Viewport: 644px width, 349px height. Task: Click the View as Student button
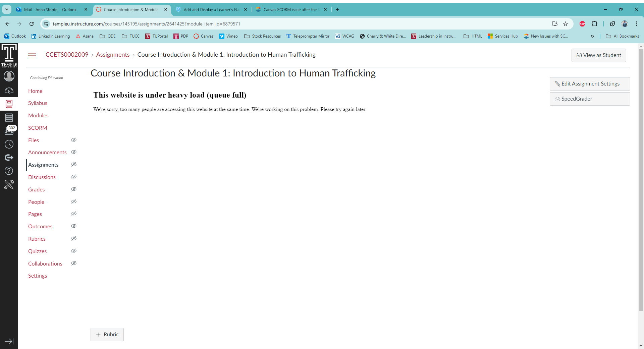pyautogui.click(x=599, y=55)
